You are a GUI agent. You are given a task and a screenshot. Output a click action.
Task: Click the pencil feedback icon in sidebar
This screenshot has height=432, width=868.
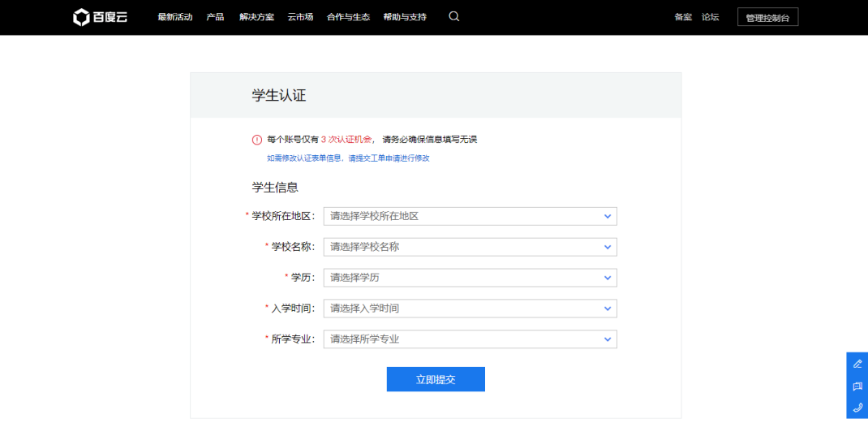click(857, 364)
